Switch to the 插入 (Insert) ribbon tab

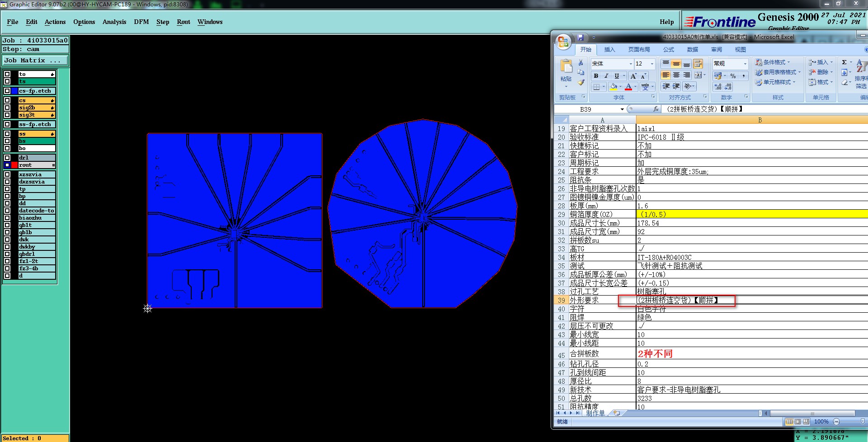pos(609,50)
